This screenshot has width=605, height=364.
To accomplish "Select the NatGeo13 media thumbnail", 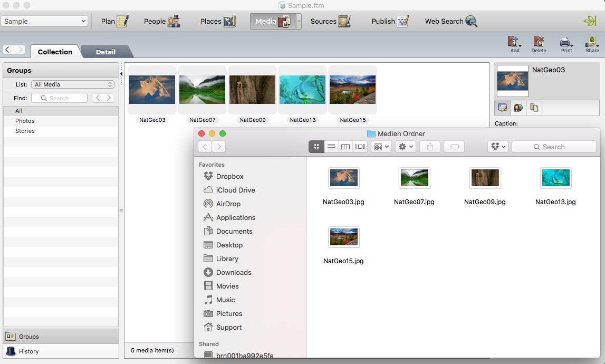I will coord(303,90).
